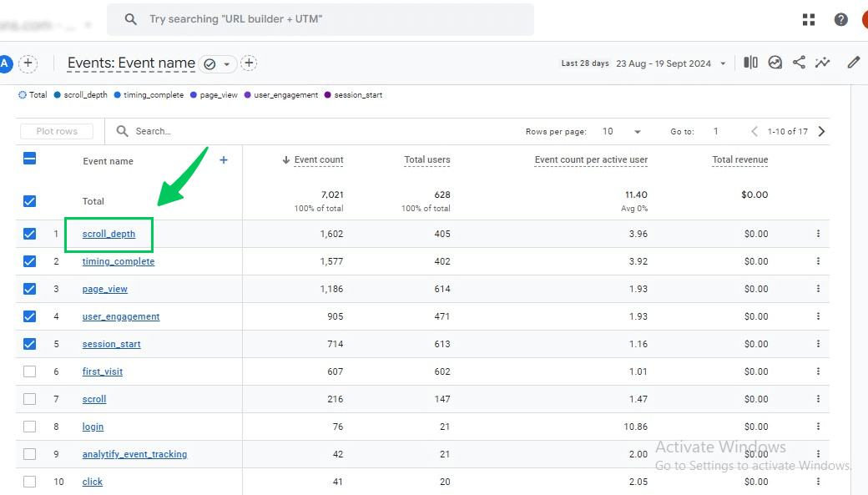Check the click row checkbox
This screenshot has height=495, width=868.
coord(30,482)
